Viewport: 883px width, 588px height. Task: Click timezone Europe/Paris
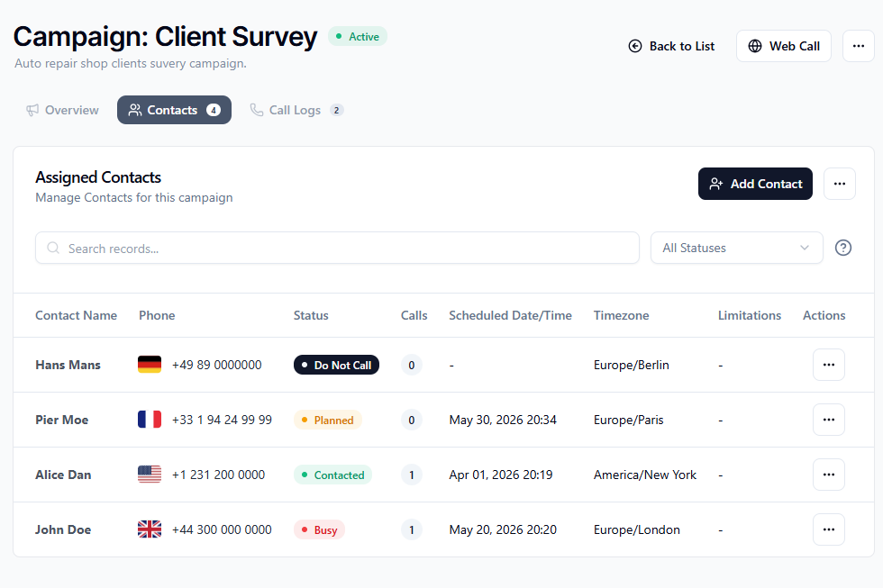[x=629, y=420]
